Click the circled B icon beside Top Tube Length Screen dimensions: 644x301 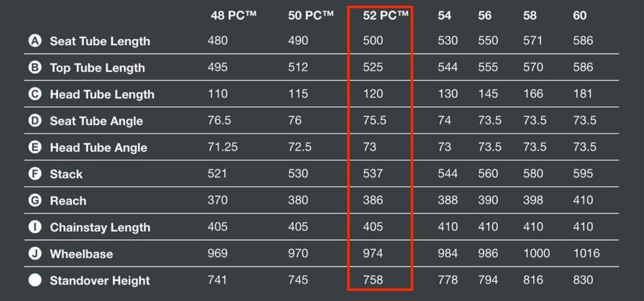(x=35, y=67)
